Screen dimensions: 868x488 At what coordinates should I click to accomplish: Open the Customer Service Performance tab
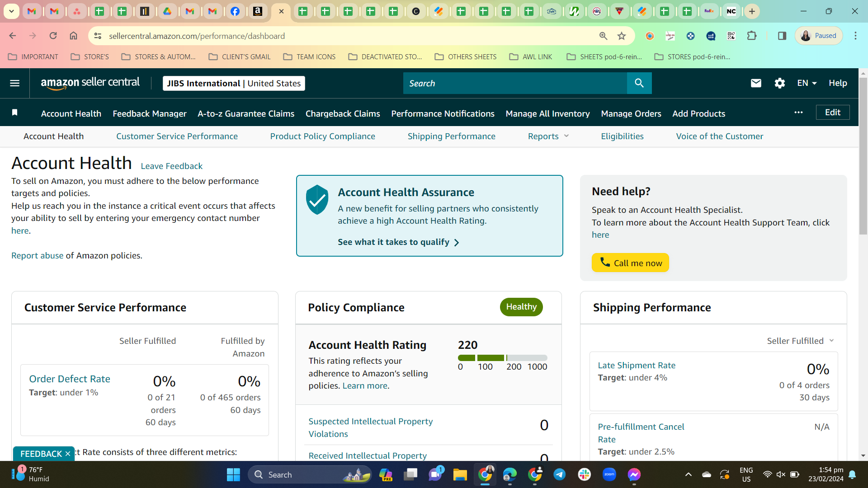tap(177, 136)
